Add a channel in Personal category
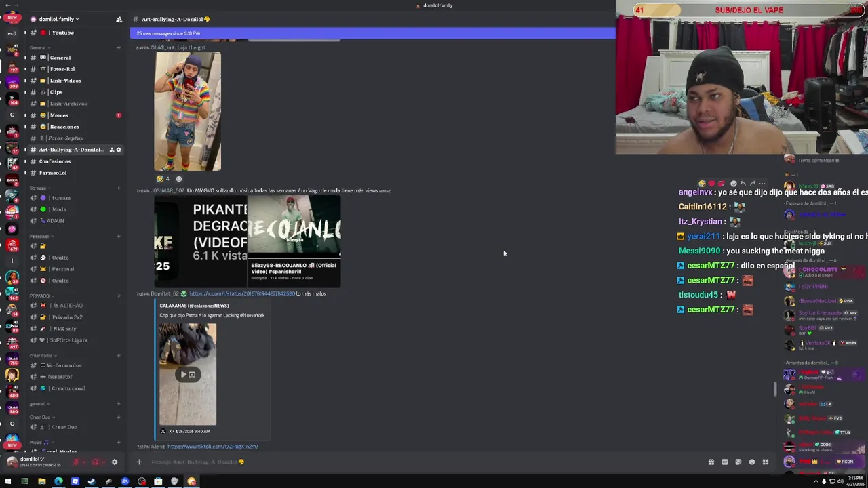Screen dimensions: 868x488 [119, 236]
